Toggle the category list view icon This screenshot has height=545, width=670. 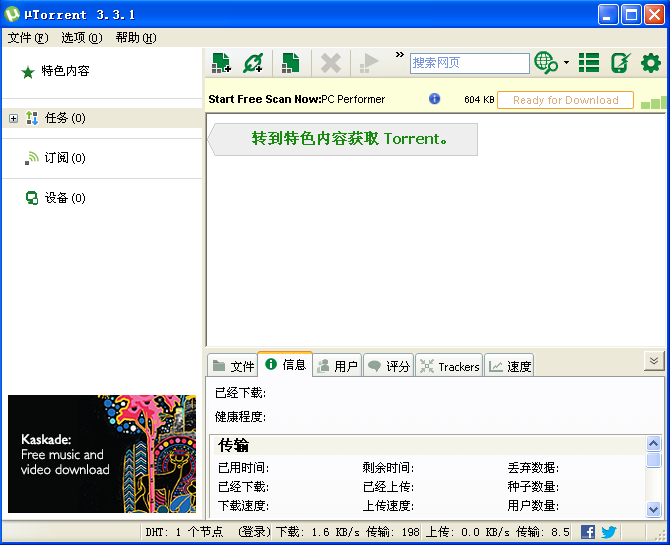point(589,63)
